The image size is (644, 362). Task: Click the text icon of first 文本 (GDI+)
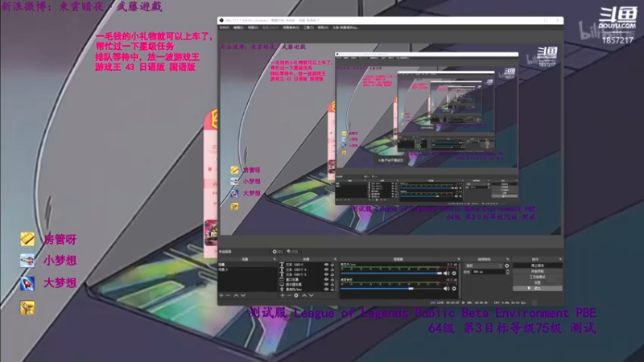pyautogui.click(x=282, y=265)
